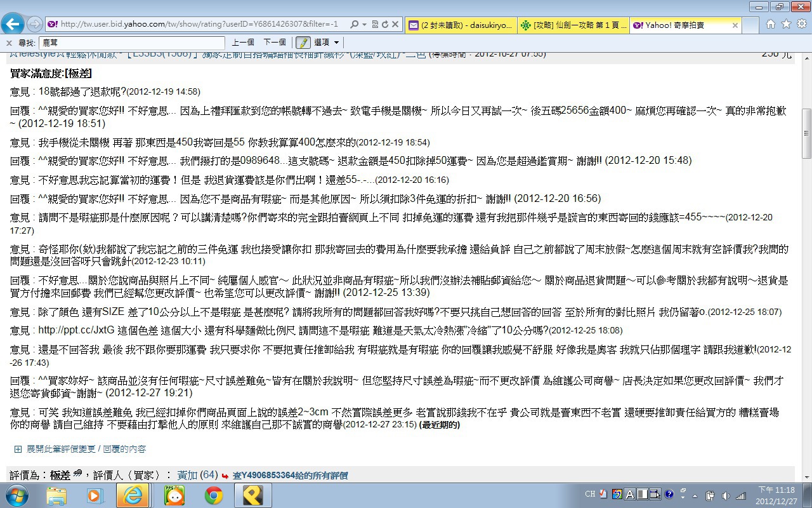Image resolution: width=812 pixels, height=508 pixels.
Task: Toggle the highlight matches pencil button
Action: click(303, 43)
